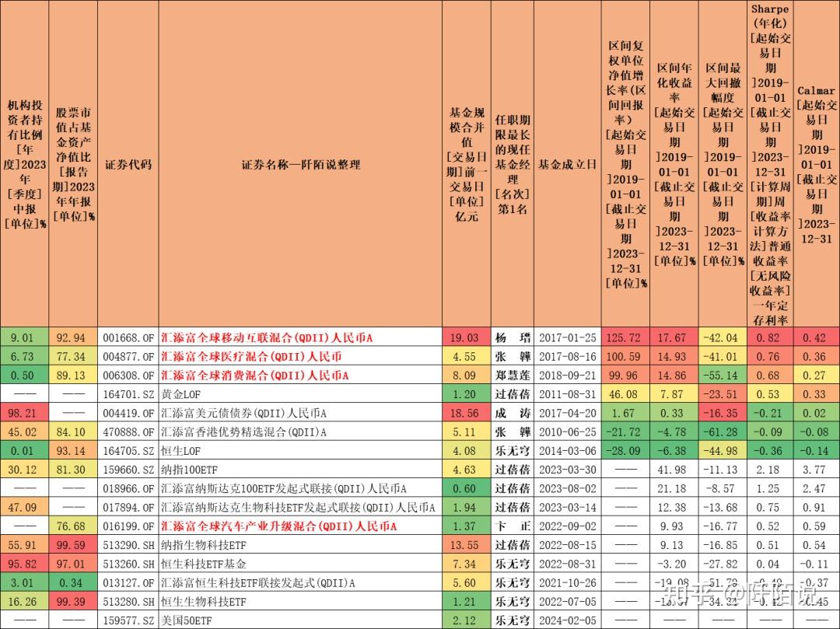Click Sharpe value 2.18
Screen dimensions: 840x629
pos(769,470)
